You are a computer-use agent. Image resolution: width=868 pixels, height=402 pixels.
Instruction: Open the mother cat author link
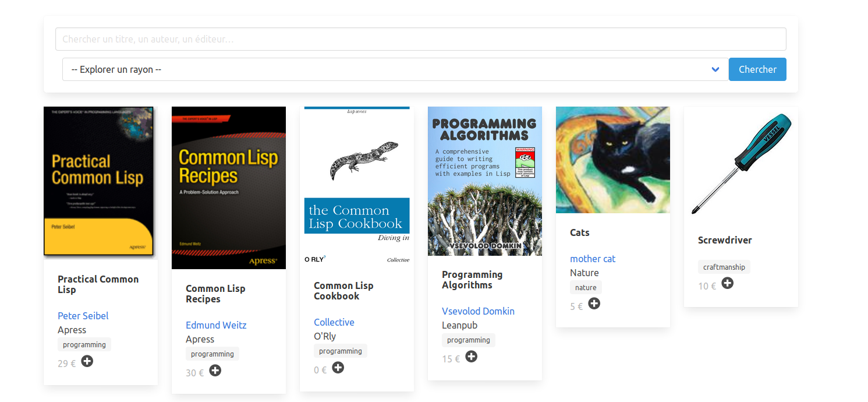(x=593, y=259)
